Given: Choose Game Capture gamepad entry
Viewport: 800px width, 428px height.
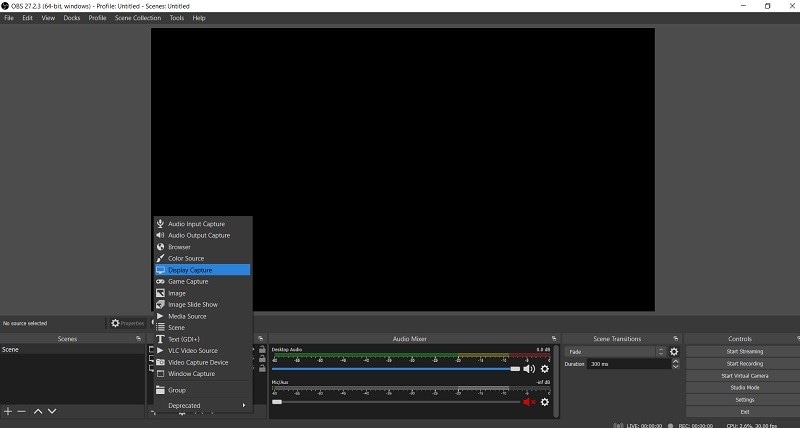Looking at the screenshot, I should click(x=203, y=281).
